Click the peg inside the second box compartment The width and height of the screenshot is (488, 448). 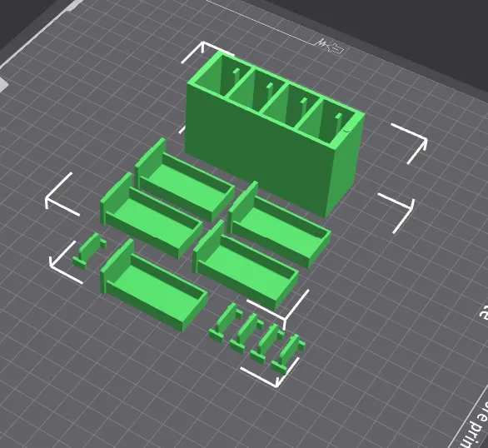pos(270,94)
